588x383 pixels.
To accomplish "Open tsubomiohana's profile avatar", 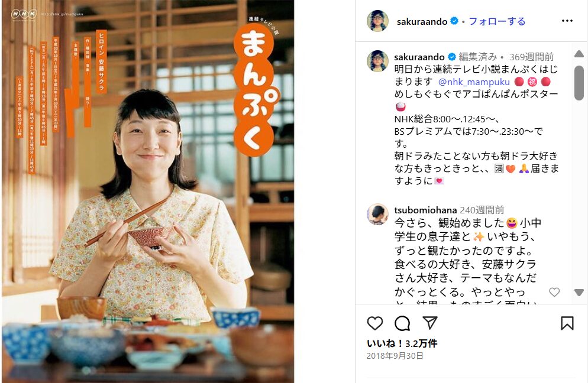I will pos(377,215).
